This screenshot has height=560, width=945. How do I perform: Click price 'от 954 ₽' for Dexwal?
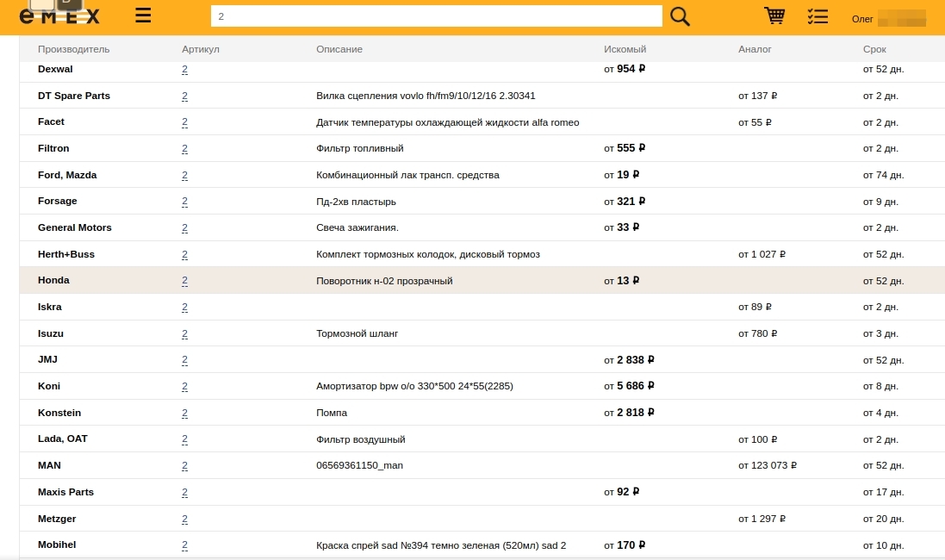pyautogui.click(x=625, y=69)
